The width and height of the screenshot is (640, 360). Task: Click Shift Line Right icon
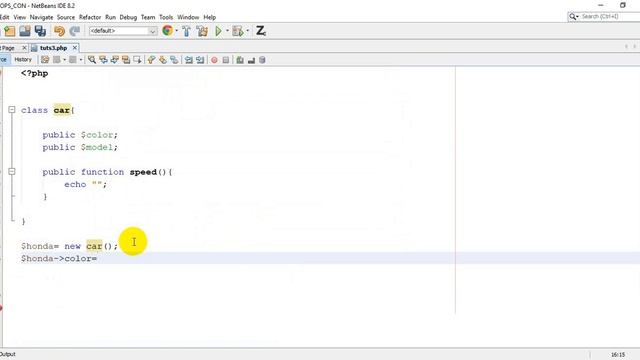[x=200, y=60]
